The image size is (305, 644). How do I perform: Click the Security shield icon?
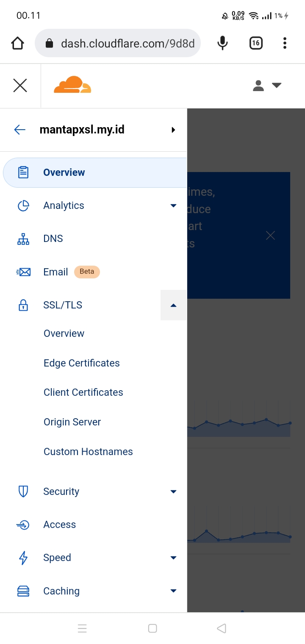[23, 491]
